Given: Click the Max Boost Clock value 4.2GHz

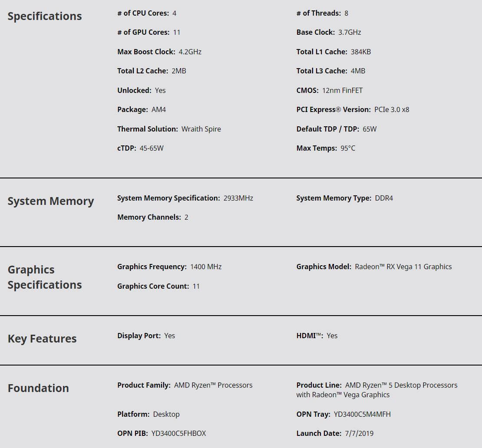Looking at the screenshot, I should pos(190,52).
